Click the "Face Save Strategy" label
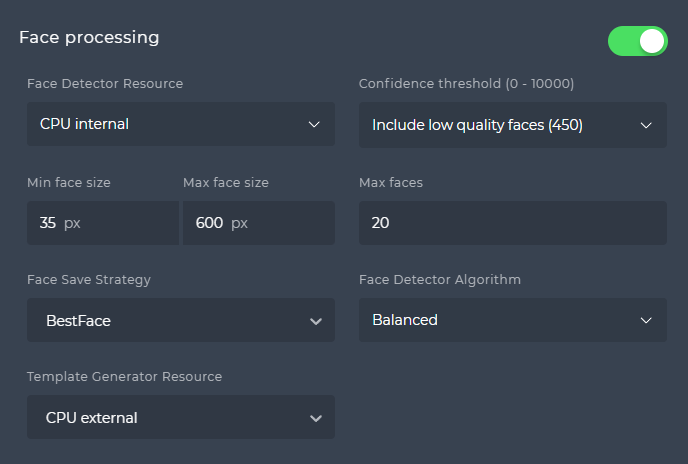The image size is (688, 464). [89, 280]
